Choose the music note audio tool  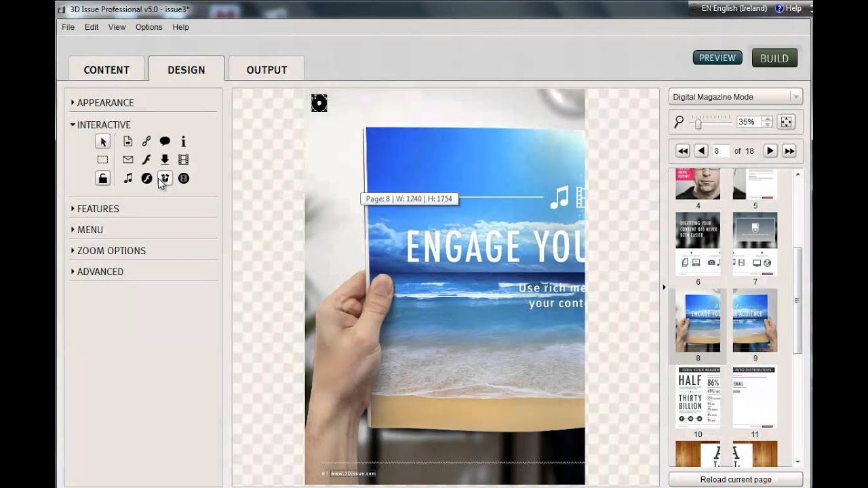pyautogui.click(x=127, y=178)
